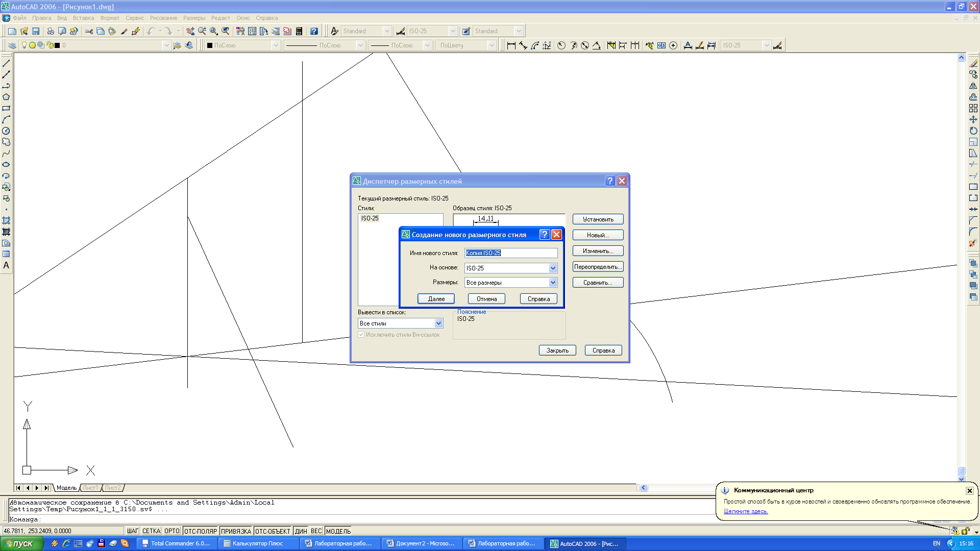Toggle ОРТО mode
Screen dimensions: 980x551
(172, 531)
